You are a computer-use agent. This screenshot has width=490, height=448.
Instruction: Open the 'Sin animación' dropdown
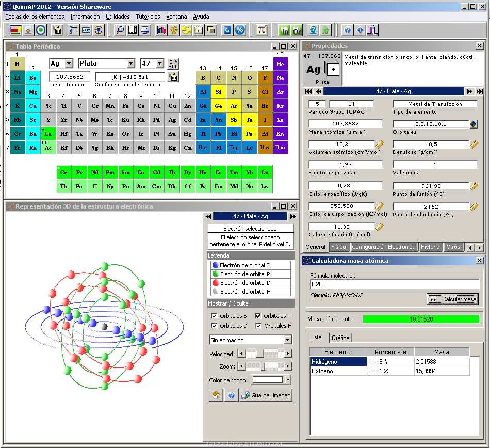287,340
